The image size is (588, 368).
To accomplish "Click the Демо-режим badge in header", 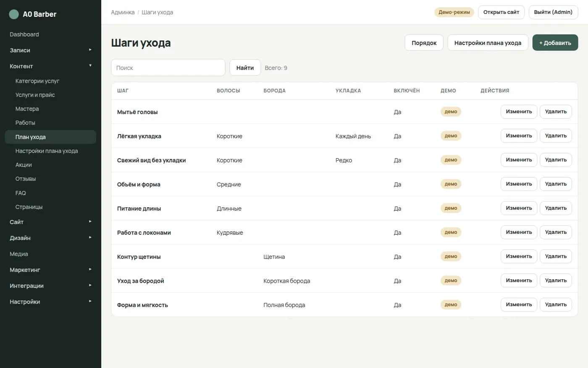I will coord(454,12).
